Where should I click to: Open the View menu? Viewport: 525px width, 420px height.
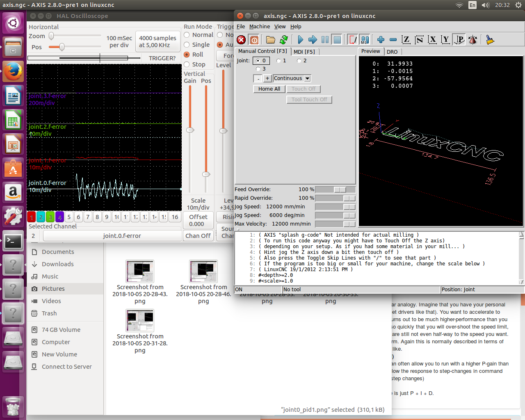[x=280, y=27]
